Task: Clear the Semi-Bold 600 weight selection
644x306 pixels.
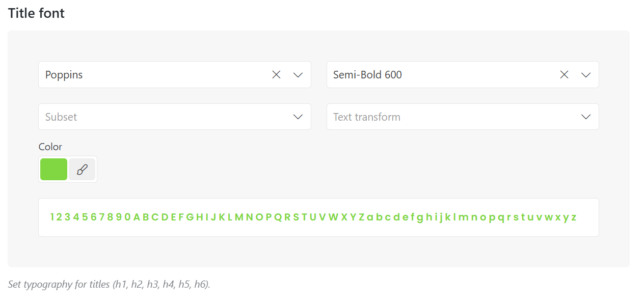Action: [564, 75]
